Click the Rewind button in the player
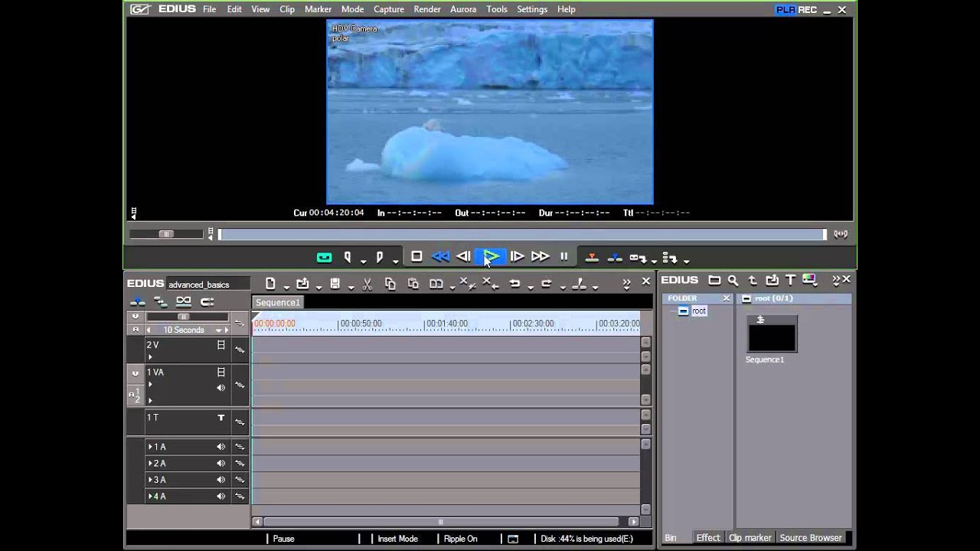This screenshot has height=551, width=980. [440, 257]
